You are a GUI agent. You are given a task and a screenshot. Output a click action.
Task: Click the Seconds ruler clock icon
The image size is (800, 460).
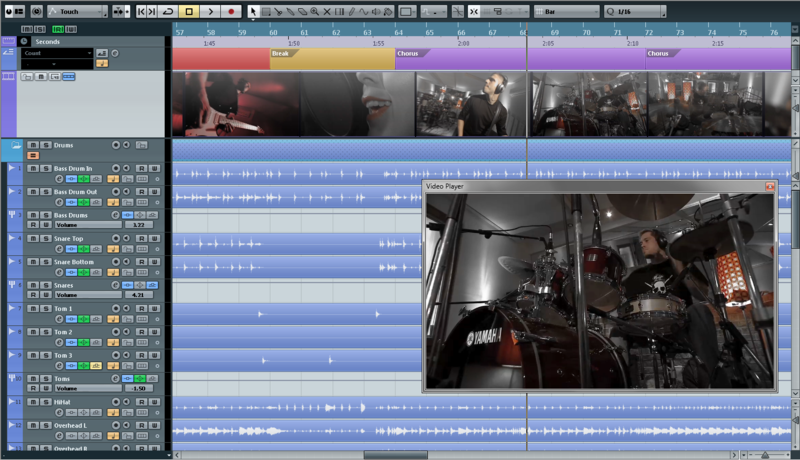[x=24, y=41]
